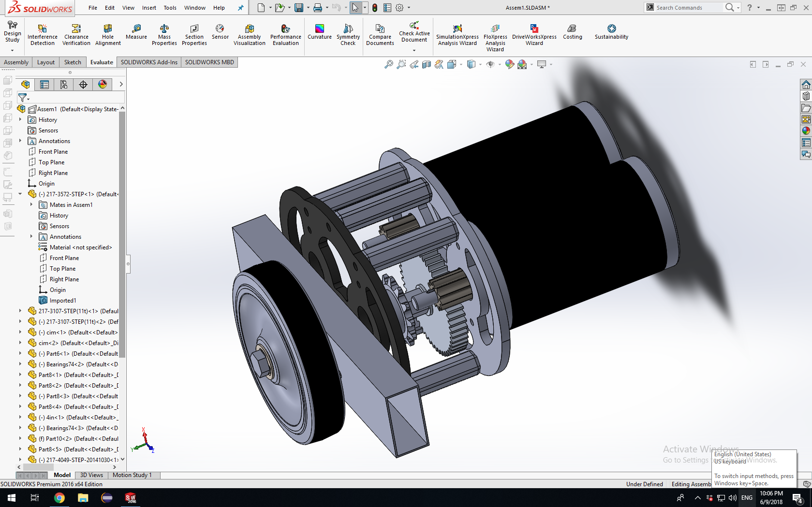
Task: Open Compare Documents tool
Action: (380, 35)
